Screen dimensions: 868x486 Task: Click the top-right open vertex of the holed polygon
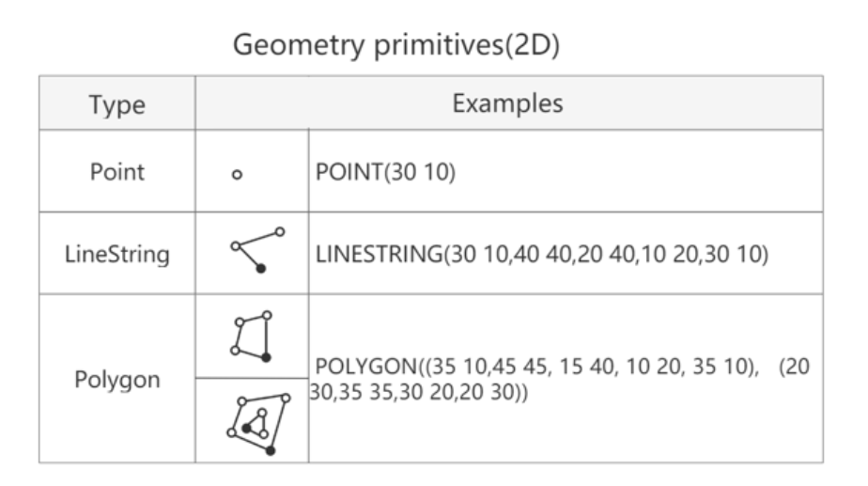tap(287, 397)
